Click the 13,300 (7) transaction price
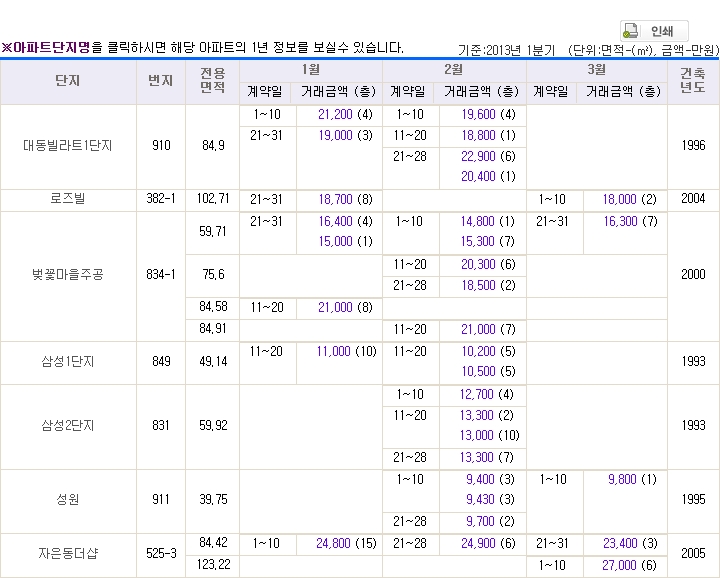This screenshot has width=720, height=578. pos(477,457)
